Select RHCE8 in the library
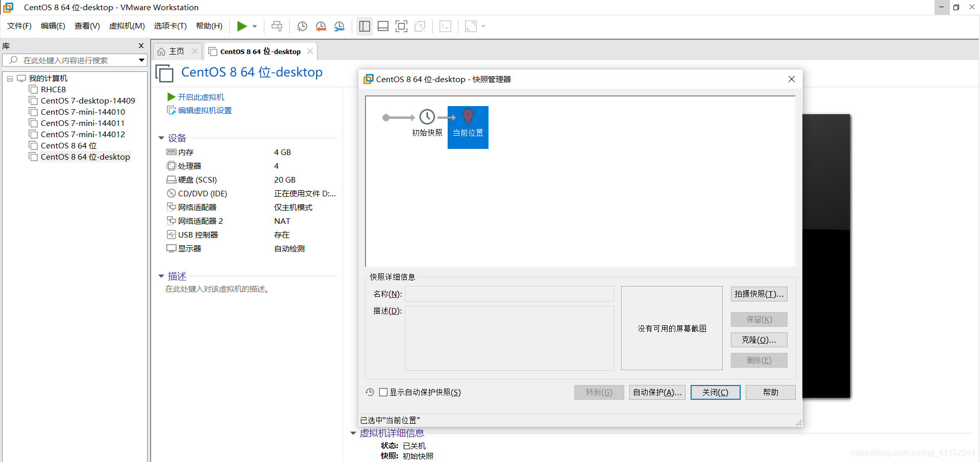This screenshot has height=462, width=980. [x=53, y=89]
